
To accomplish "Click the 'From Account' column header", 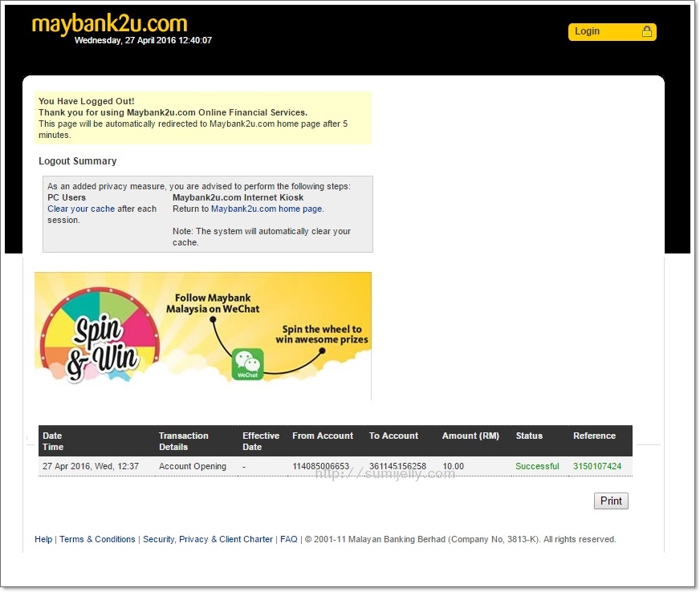I will pos(323,436).
